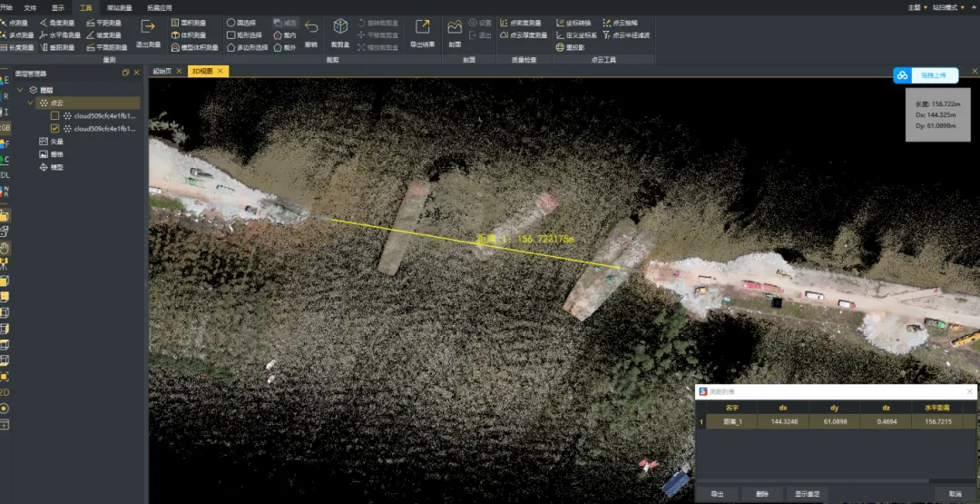This screenshot has height=504, width=980.
Task: Click the 导出结果 export result icon
Action: pos(422,27)
